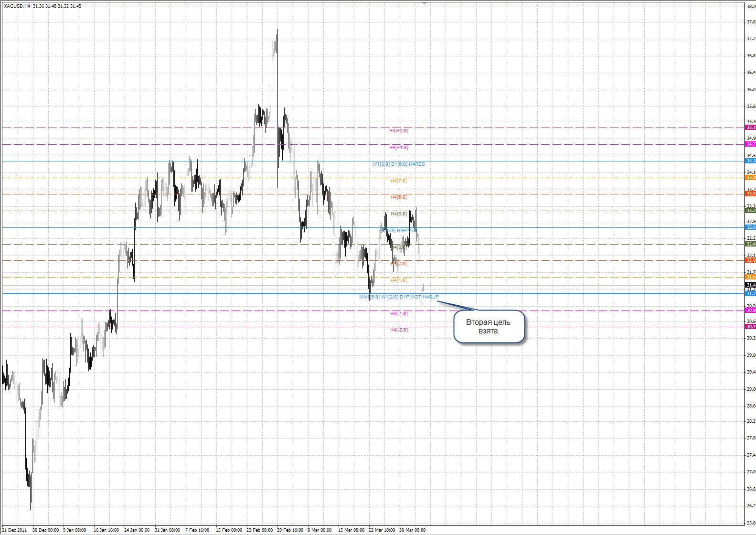
Task: Click the orange 31.6 price tag on axis
Action: [x=750, y=277]
